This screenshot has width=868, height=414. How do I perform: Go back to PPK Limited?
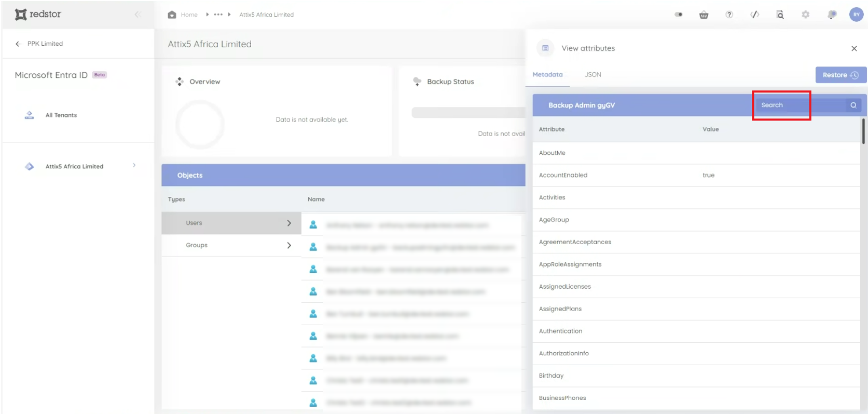(x=45, y=44)
